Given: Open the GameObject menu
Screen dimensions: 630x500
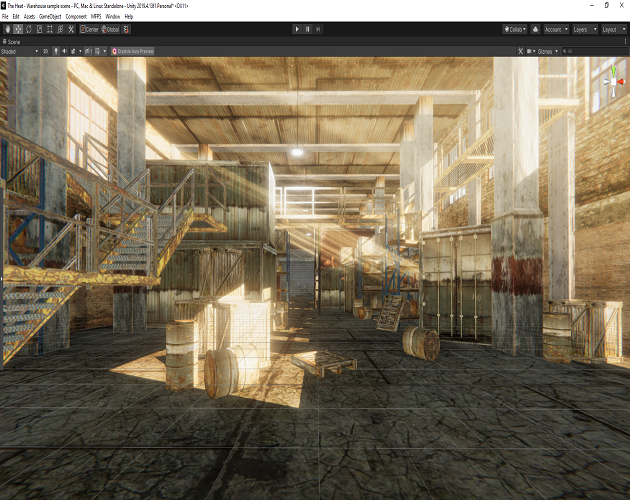Looking at the screenshot, I should pyautogui.click(x=50, y=17).
